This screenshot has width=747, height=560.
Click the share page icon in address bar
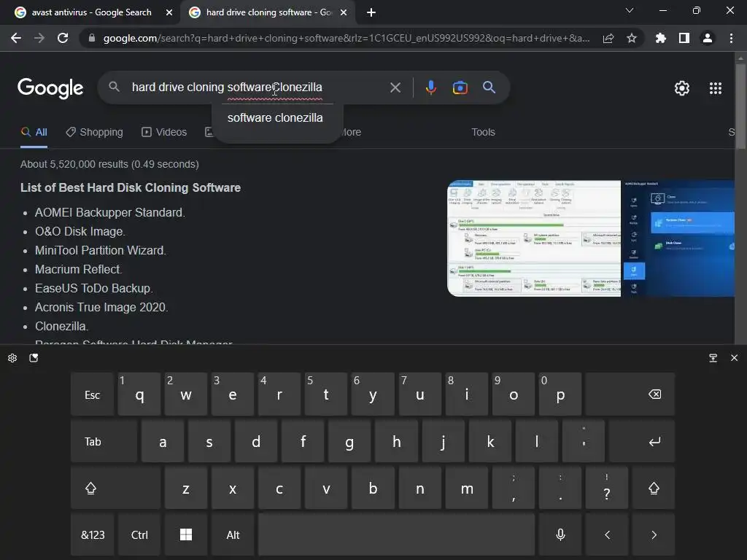[608, 38]
